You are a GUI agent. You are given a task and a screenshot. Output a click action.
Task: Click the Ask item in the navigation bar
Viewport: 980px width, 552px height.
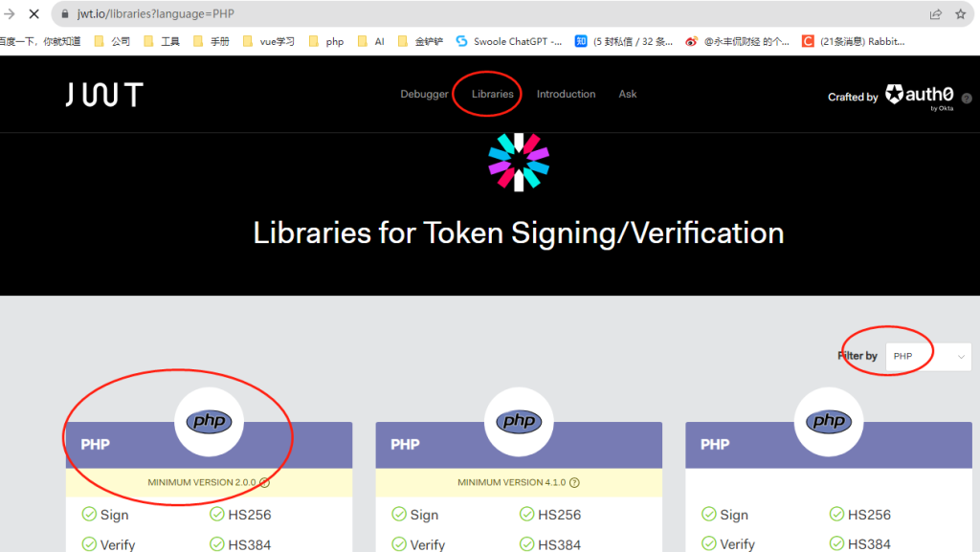pyautogui.click(x=627, y=94)
